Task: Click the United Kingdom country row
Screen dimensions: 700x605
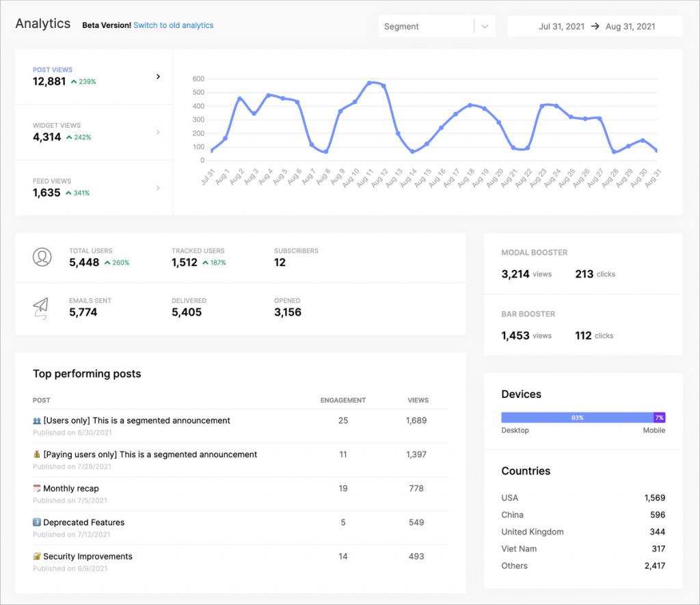Action: (583, 532)
